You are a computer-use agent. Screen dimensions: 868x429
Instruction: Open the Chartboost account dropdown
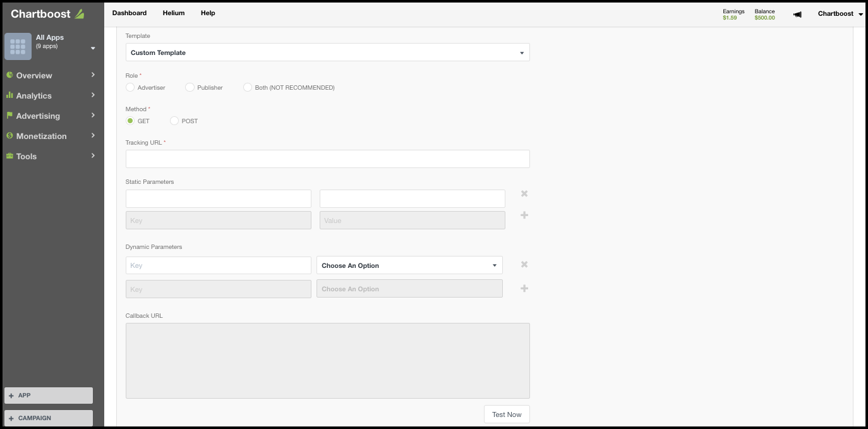pos(840,13)
